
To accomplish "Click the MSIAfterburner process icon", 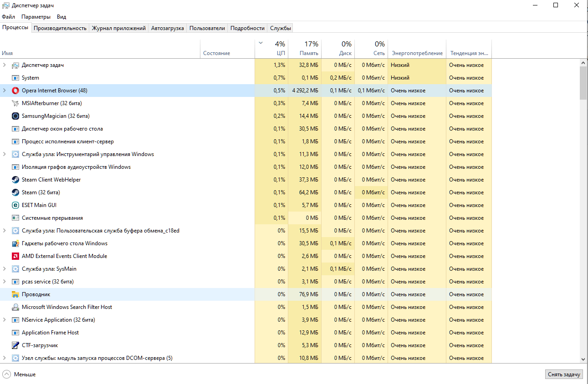I will pyautogui.click(x=15, y=103).
